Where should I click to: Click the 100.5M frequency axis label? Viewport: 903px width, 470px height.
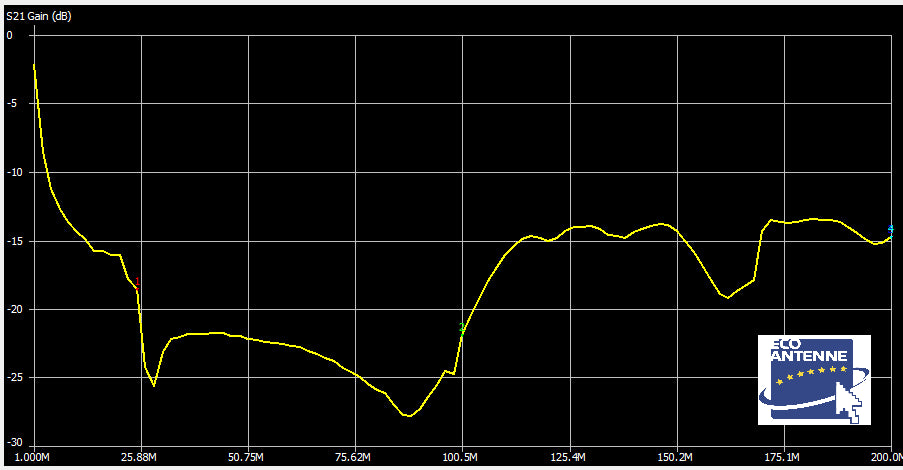[x=462, y=458]
